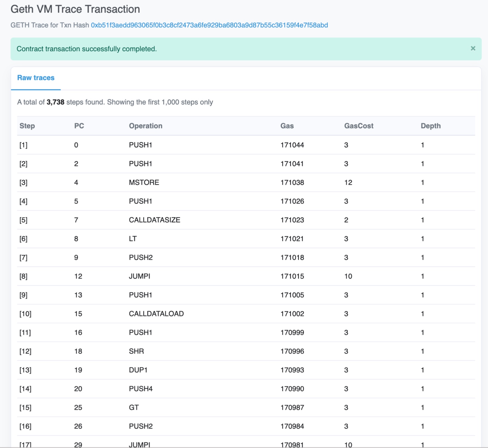Click GasCost 2 in the CALLDATASIZE row
488x448 pixels.
pyautogui.click(x=346, y=220)
